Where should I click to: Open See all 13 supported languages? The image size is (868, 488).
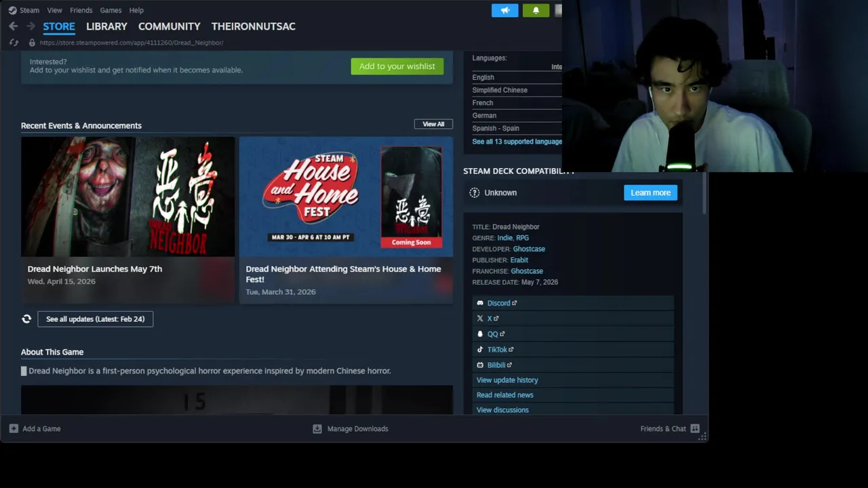point(517,142)
